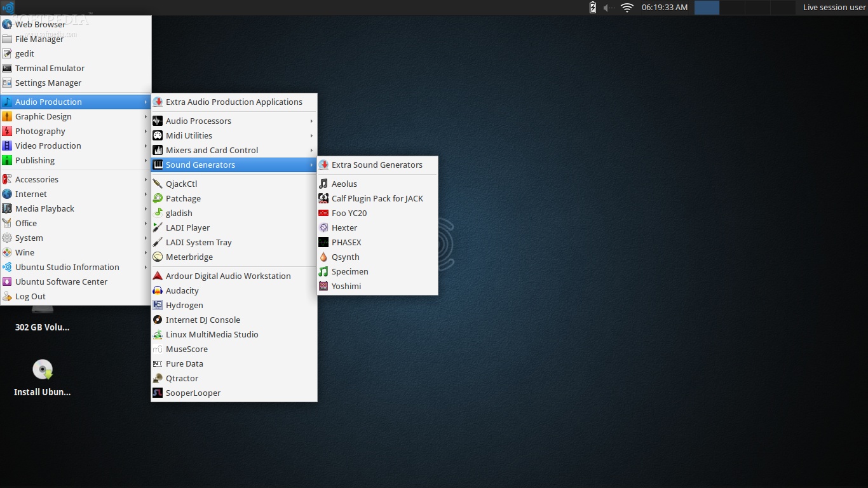Open the System category
This screenshot has height=488, width=868.
(x=76, y=238)
